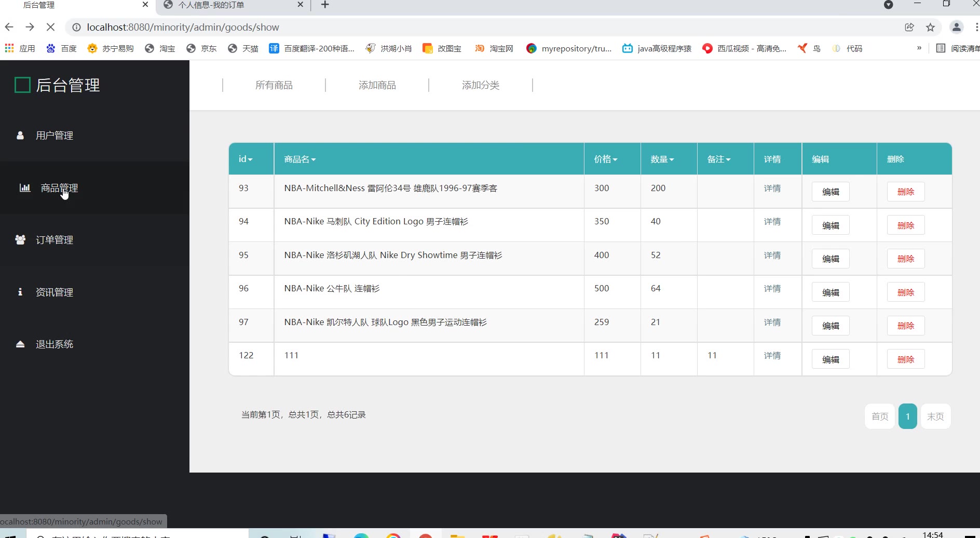Viewport: 980px width, 538px height.
Task: Open 详情 link for product id 94
Action: (x=772, y=222)
